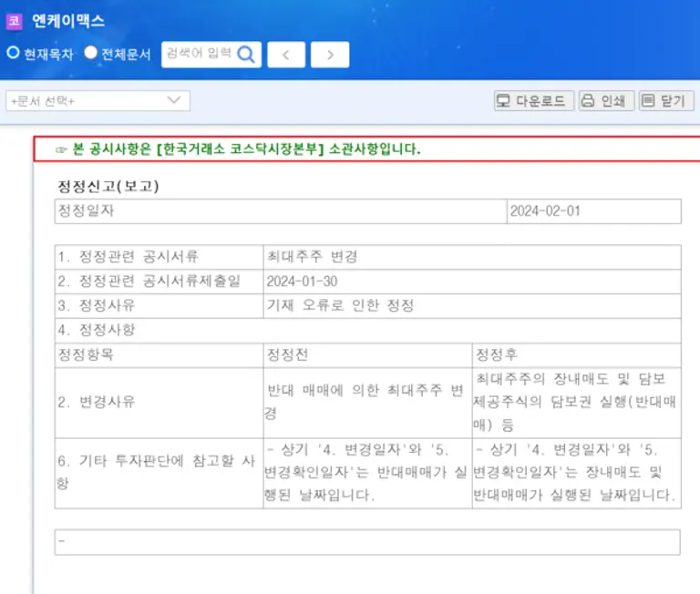
Task: Select the 2024-01-30 submission date cell
Action: coord(302,282)
